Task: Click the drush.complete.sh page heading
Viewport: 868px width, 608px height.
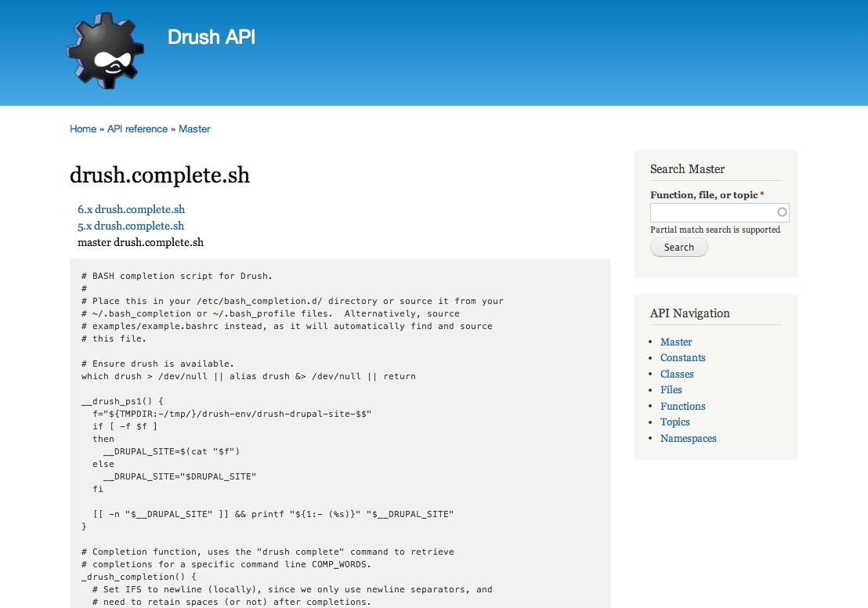Action: click(160, 176)
